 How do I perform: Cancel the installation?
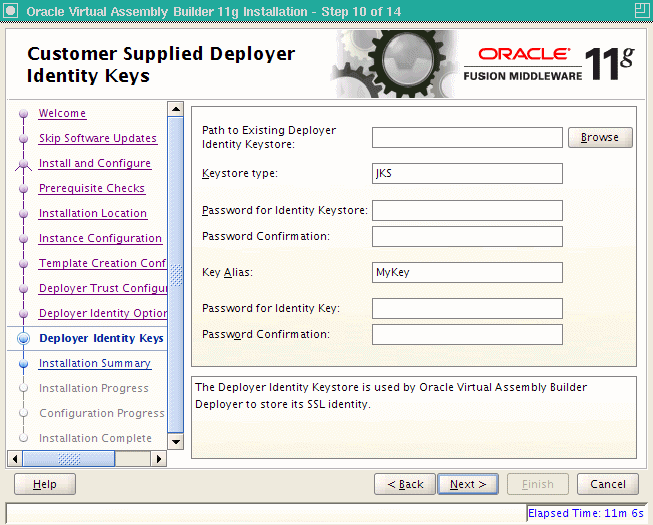(608, 484)
